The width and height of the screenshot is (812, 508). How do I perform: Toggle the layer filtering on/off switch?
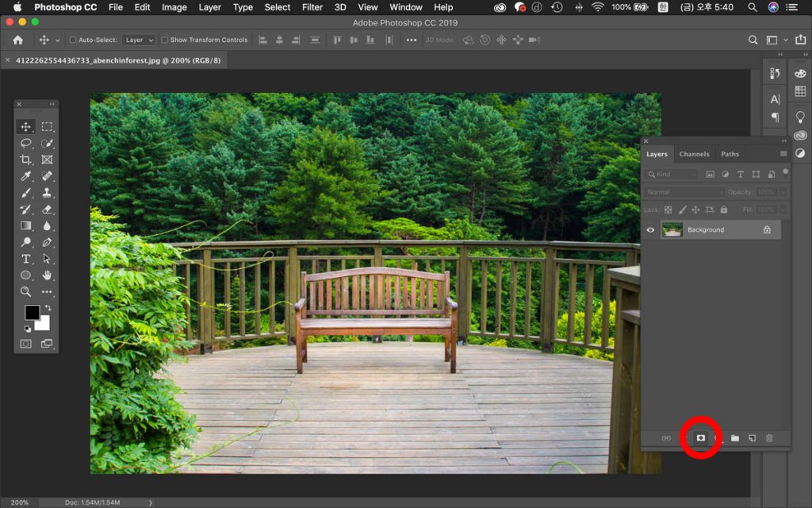click(x=786, y=171)
